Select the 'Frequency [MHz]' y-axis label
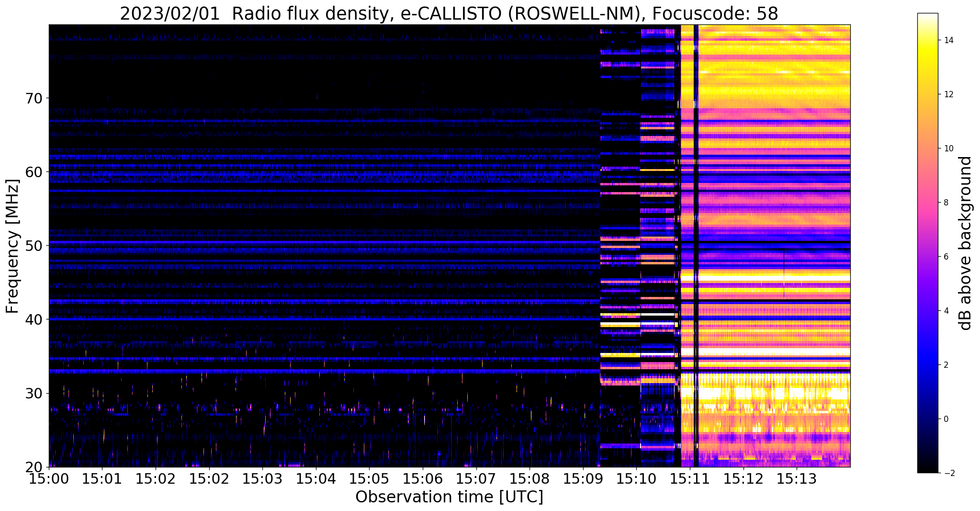The width and height of the screenshot is (980, 511). tap(13, 246)
